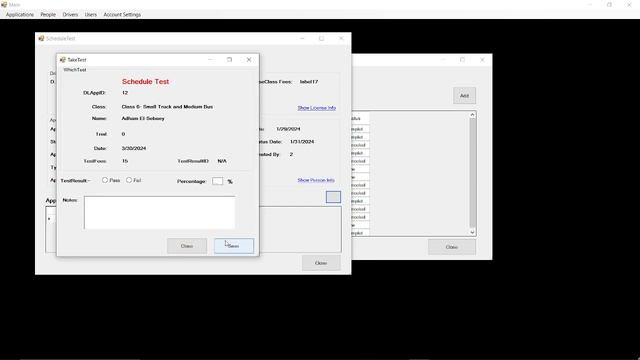Click Save in the TakeTest dialog
Screen dimensions: 640x360
click(234, 246)
